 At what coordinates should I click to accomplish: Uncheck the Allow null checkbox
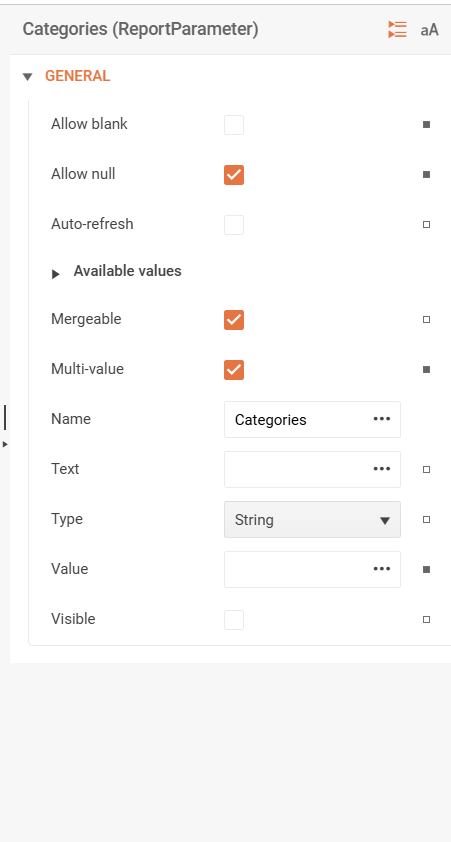234,175
